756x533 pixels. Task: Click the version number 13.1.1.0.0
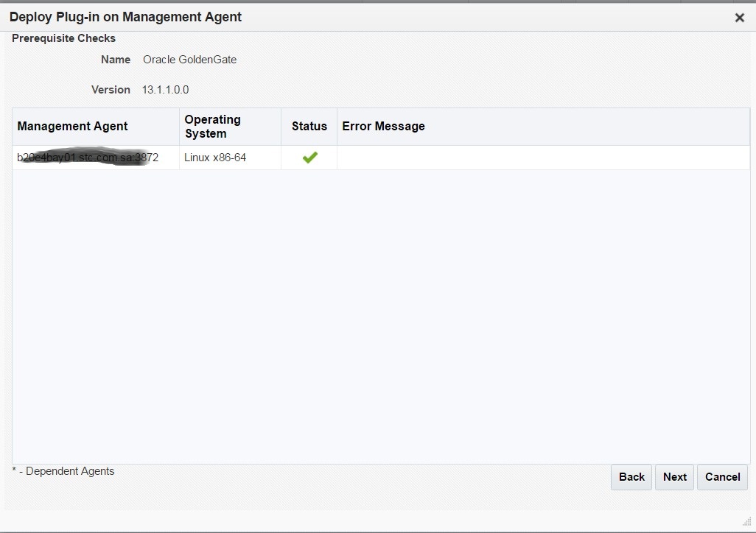pyautogui.click(x=165, y=90)
